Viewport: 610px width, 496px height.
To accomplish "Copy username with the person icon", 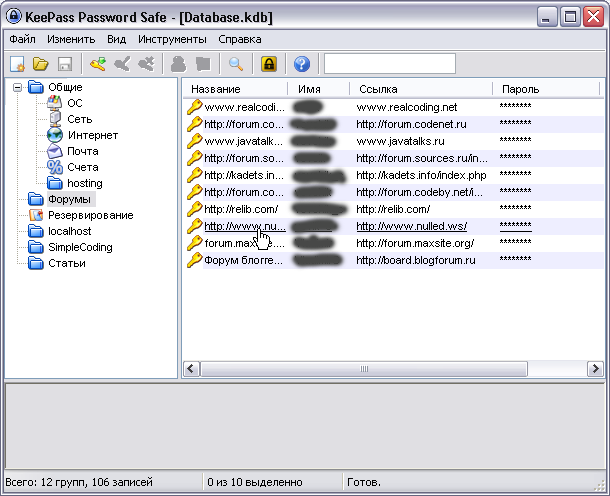I will click(x=178, y=64).
